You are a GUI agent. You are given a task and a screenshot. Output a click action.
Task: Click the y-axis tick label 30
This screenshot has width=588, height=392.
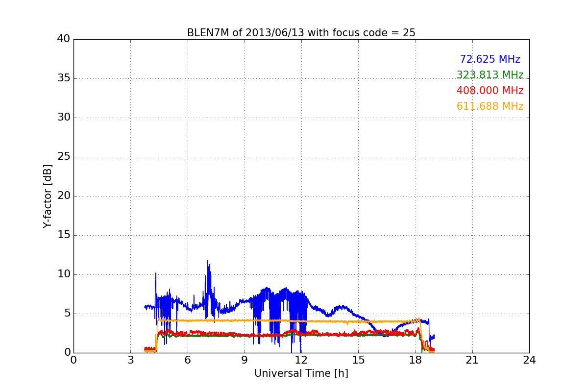pyautogui.click(x=64, y=118)
